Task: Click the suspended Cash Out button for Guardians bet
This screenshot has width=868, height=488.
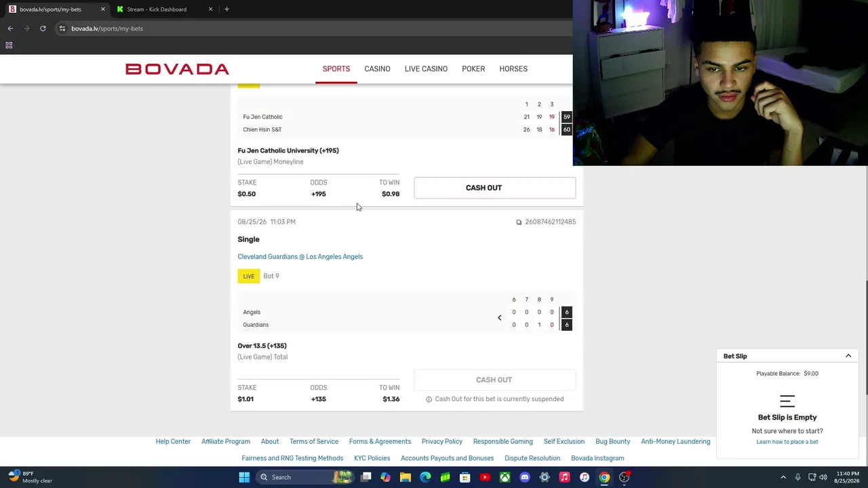Action: tap(495, 380)
